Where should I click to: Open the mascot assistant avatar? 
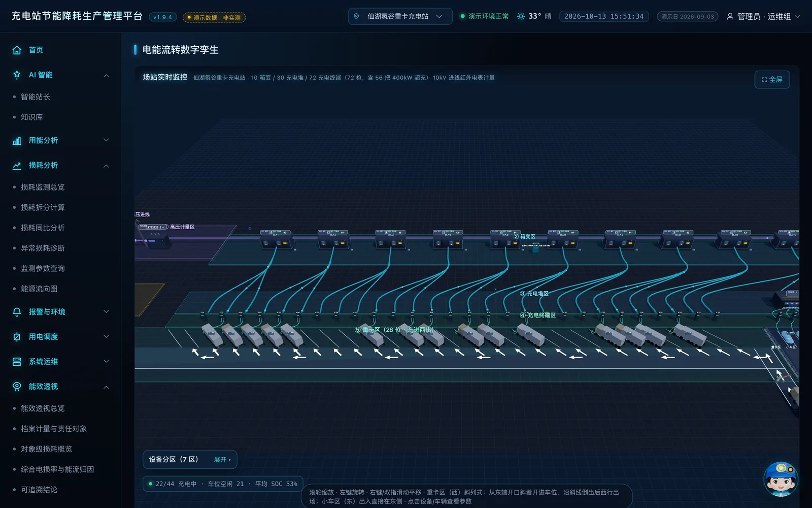coord(781,479)
